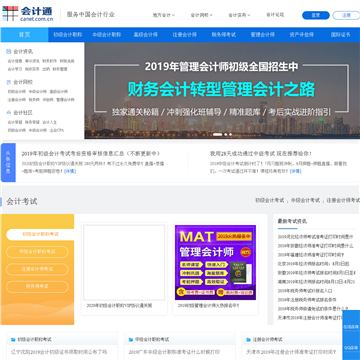Click folder icon beside 注册会计师考试 panel

[x=248, y=340]
